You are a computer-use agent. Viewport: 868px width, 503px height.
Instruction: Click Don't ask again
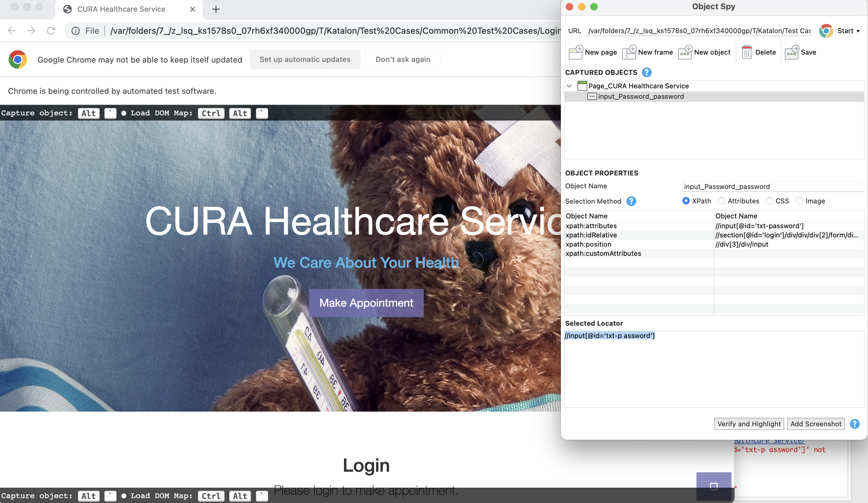tap(403, 60)
